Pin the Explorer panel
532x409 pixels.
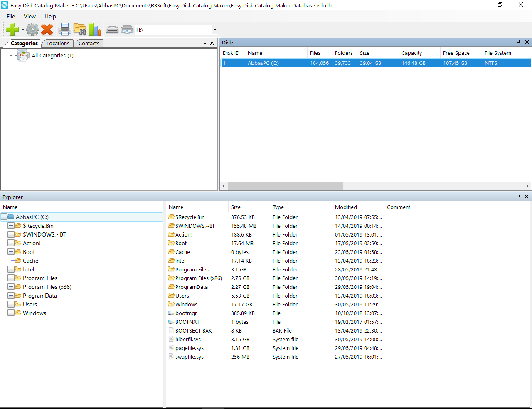(x=519, y=196)
